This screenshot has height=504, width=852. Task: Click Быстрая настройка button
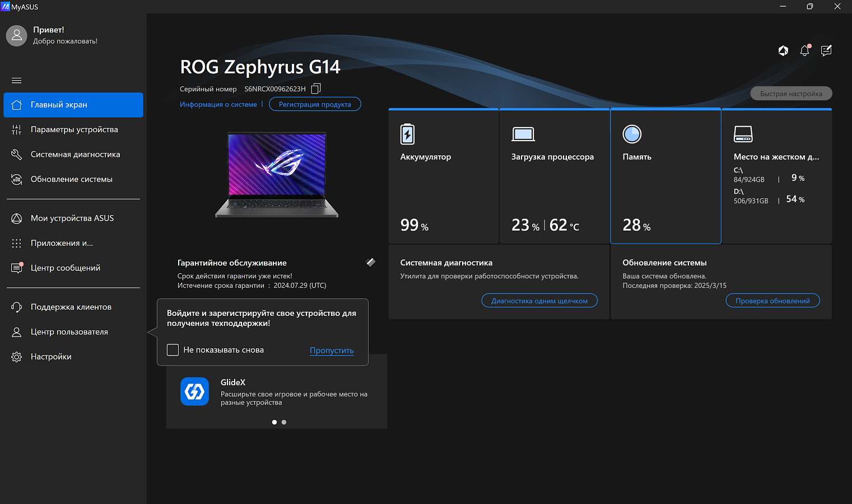click(791, 94)
